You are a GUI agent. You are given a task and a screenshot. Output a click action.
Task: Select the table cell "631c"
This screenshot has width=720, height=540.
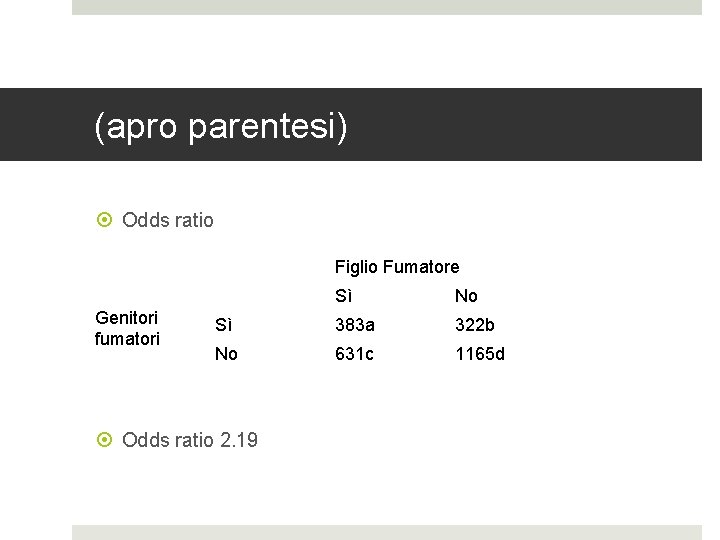(355, 354)
